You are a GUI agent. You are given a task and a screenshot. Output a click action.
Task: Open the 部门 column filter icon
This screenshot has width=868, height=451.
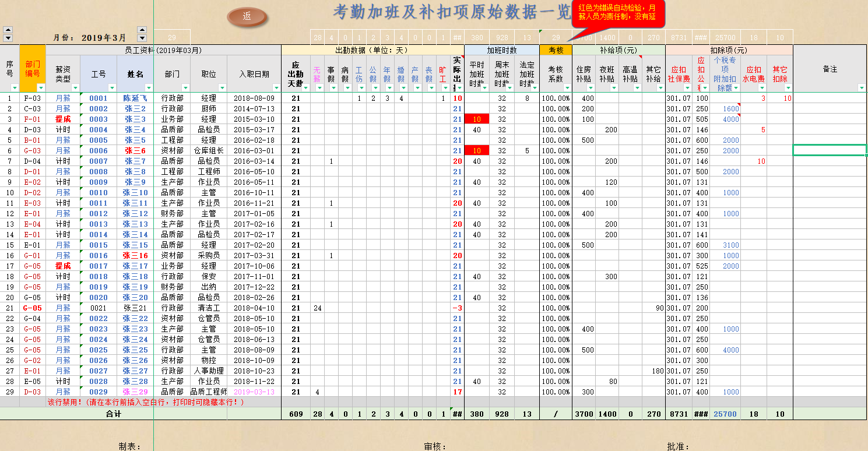tap(185, 87)
